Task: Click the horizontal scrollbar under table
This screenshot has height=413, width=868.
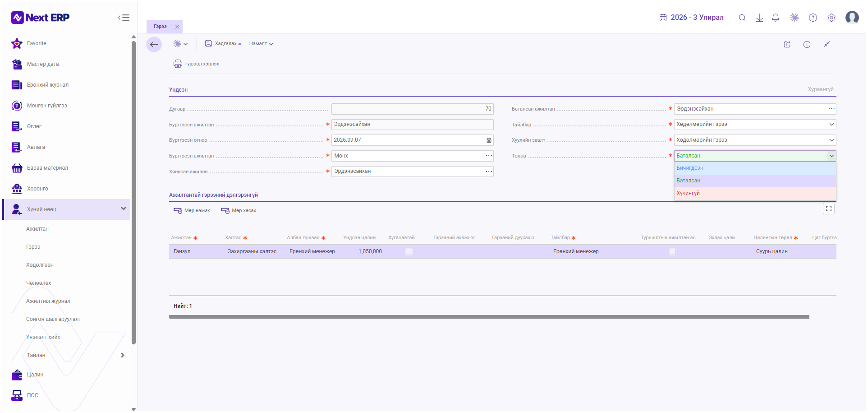Action: point(489,317)
